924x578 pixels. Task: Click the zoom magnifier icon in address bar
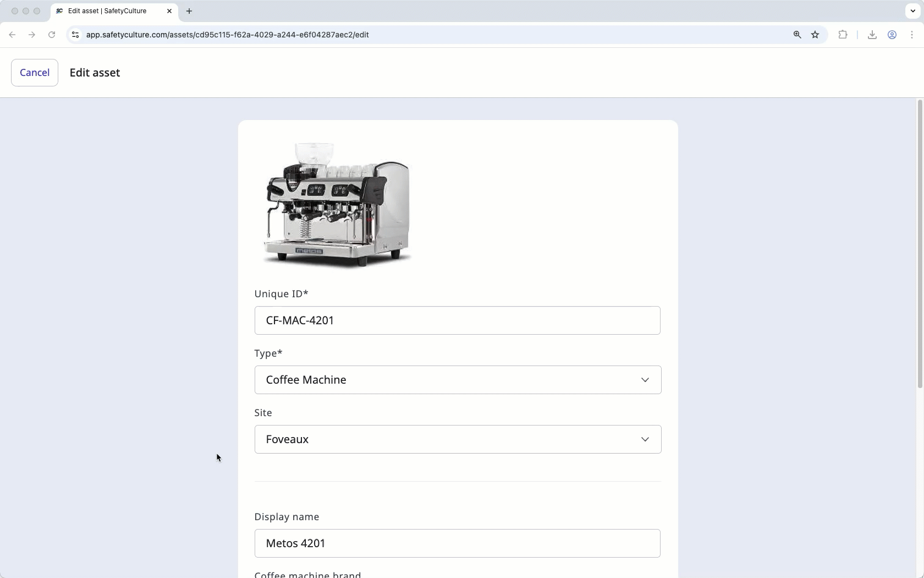point(797,35)
